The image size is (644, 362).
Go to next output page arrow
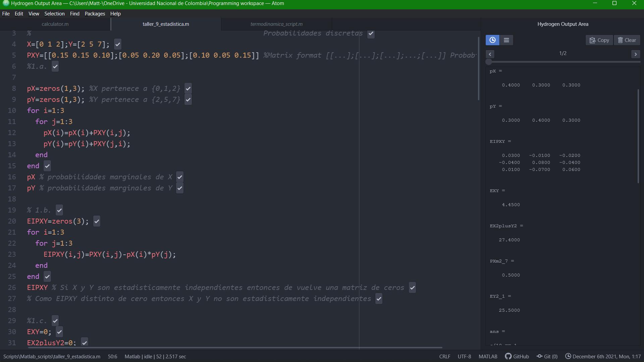tap(635, 54)
